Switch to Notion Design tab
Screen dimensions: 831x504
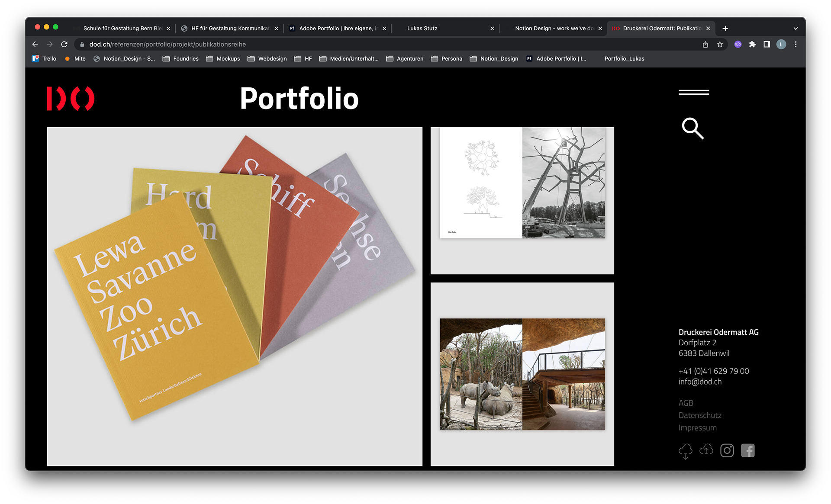point(554,29)
